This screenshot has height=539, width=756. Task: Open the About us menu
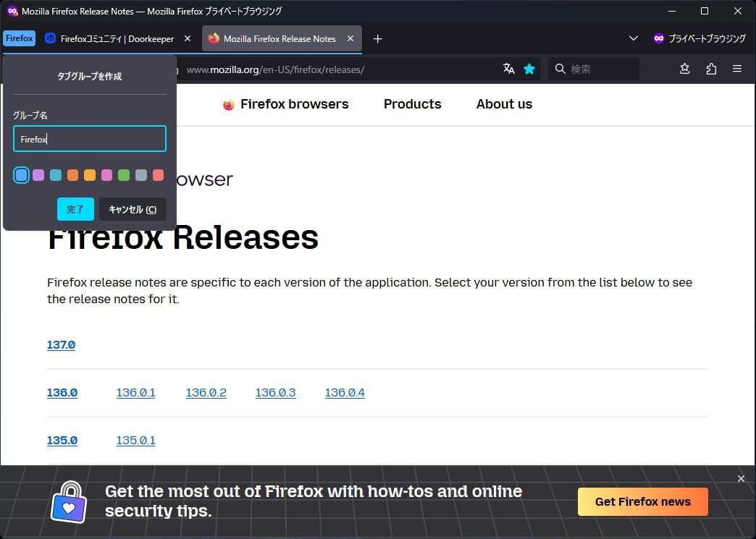[504, 104]
